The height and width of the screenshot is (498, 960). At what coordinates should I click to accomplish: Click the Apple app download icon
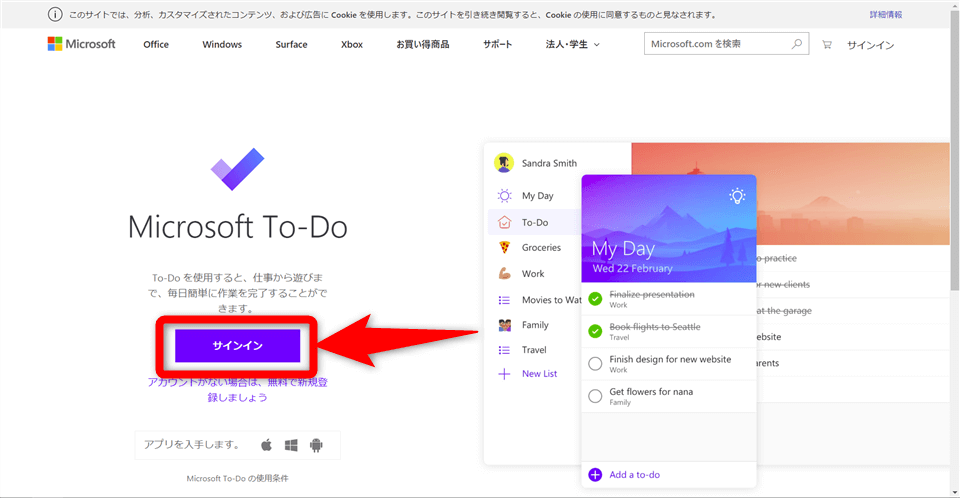266,445
